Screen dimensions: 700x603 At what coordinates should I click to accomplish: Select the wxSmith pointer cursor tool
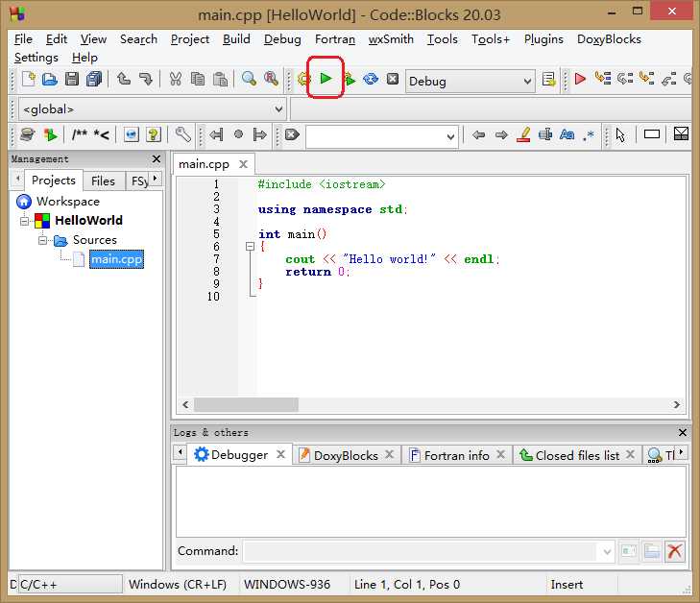pyautogui.click(x=620, y=134)
